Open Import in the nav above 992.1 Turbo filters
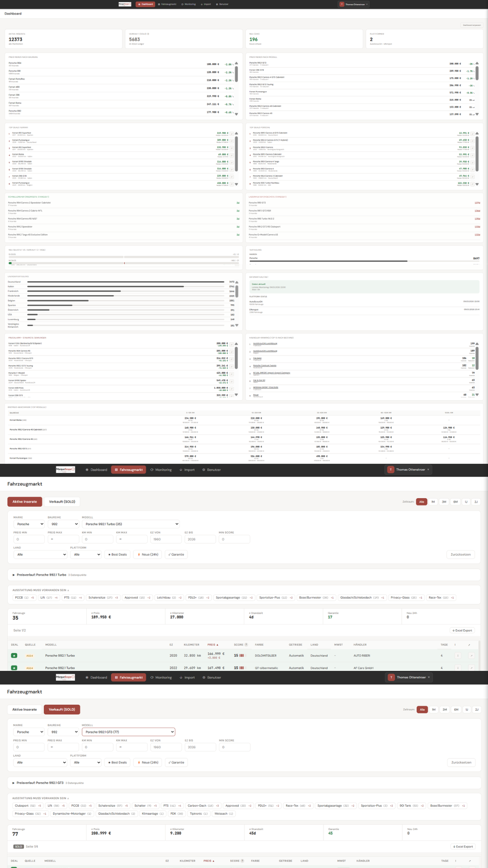The image size is (488, 868). pyautogui.click(x=187, y=470)
